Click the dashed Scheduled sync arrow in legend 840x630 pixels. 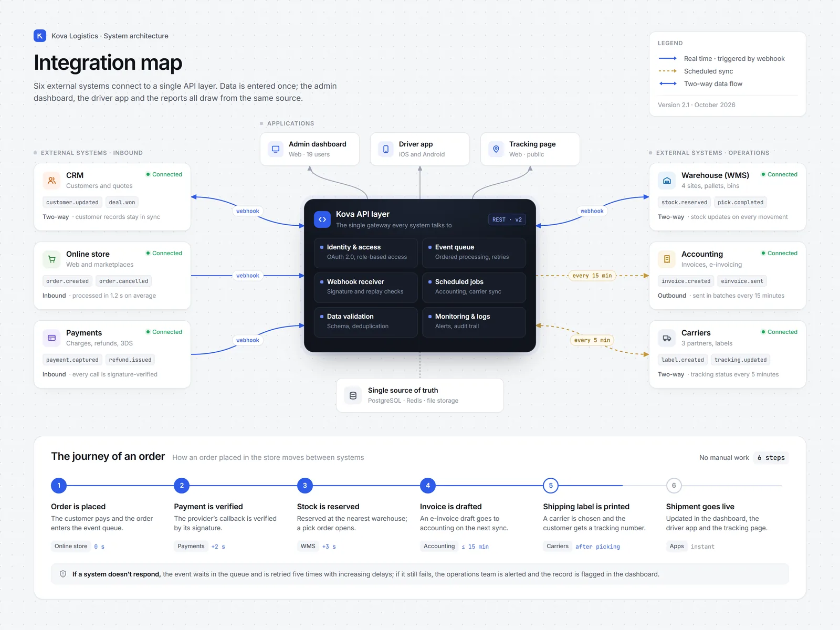click(668, 71)
